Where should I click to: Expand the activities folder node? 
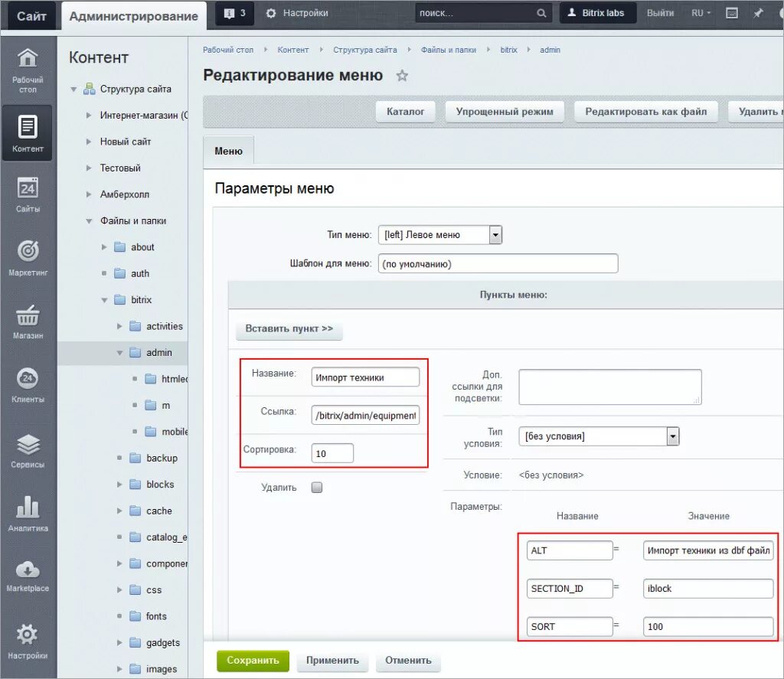tap(119, 326)
